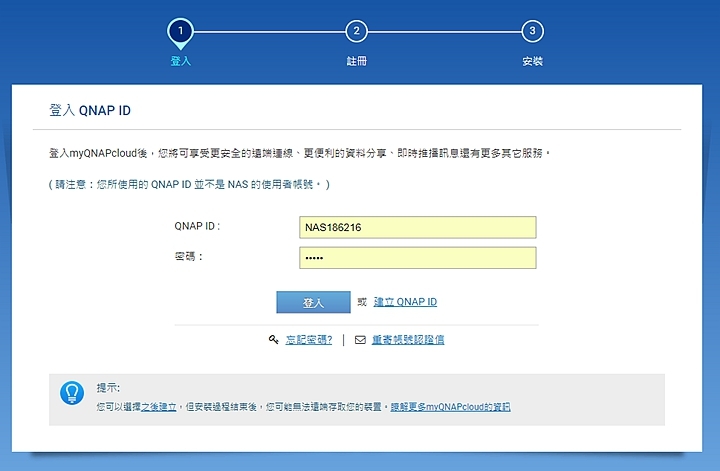Click the 註冊 step label
This screenshot has width=720, height=471.
(x=356, y=61)
